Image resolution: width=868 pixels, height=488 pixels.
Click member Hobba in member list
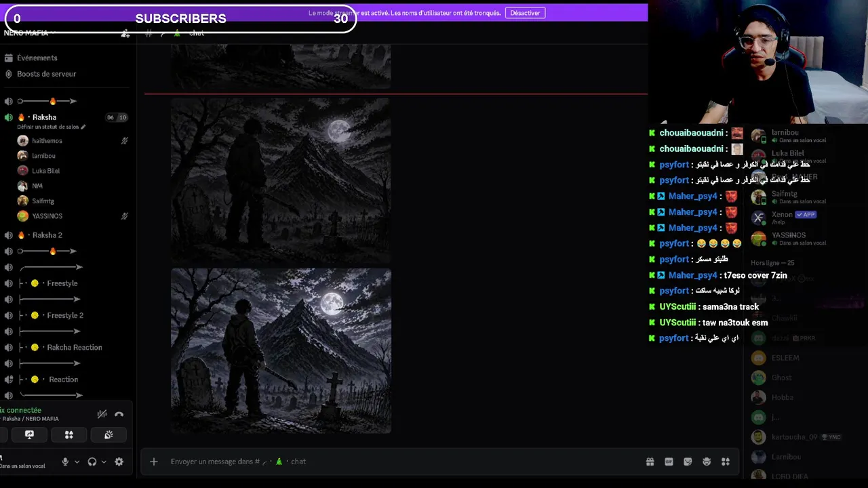pyautogui.click(x=782, y=397)
